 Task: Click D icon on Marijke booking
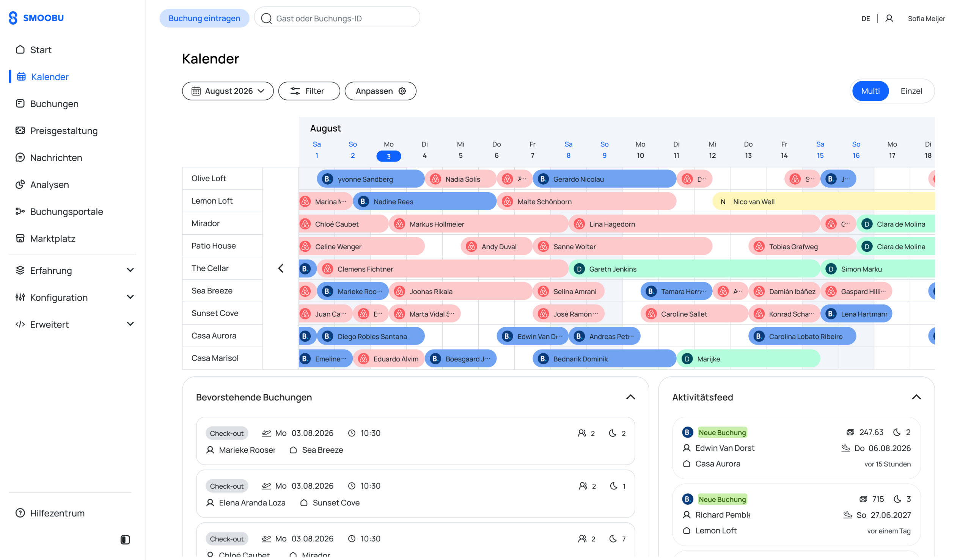687,359
